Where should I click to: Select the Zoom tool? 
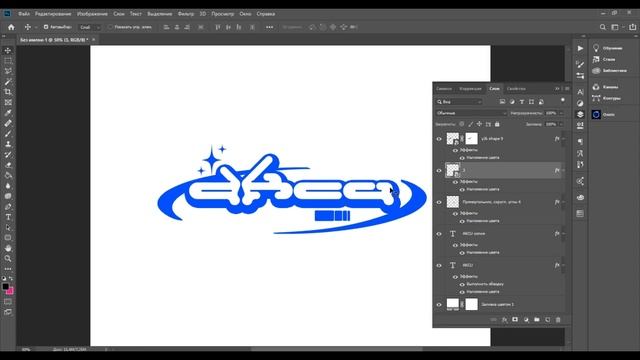pyautogui.click(x=8, y=258)
